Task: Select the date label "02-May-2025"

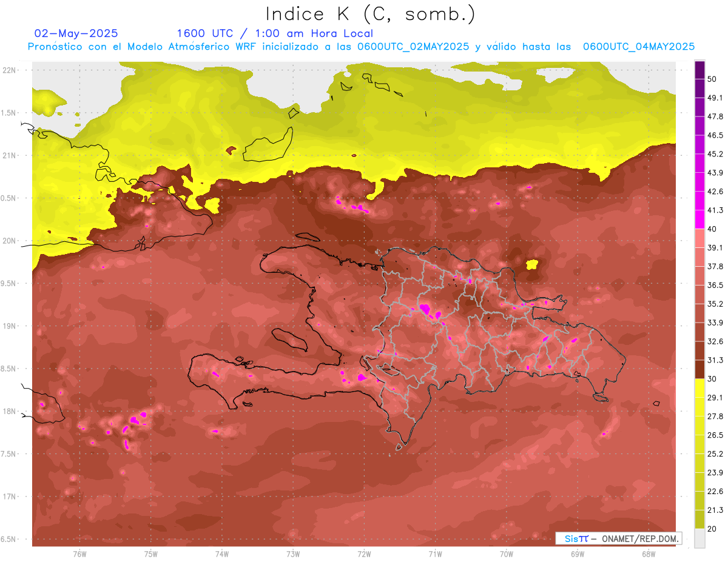Action: pyautogui.click(x=76, y=33)
